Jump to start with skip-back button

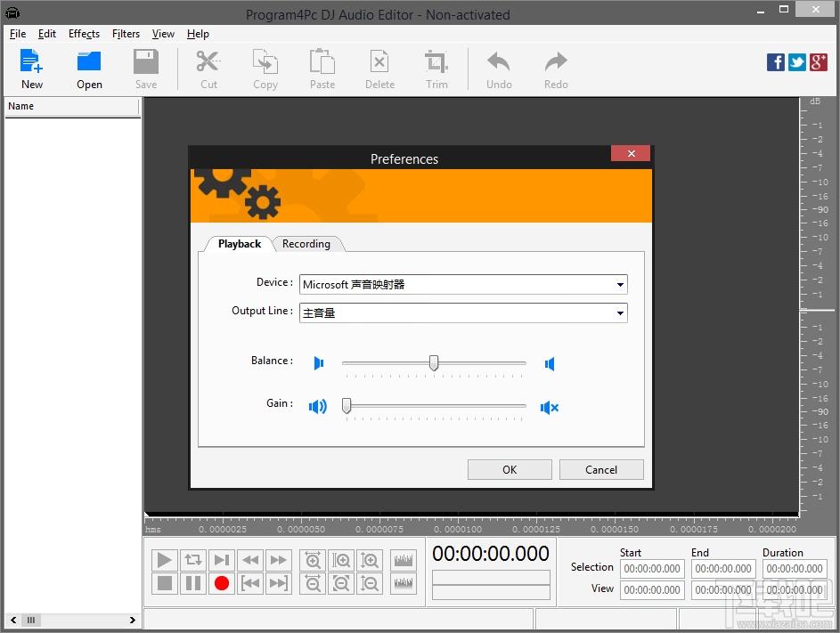click(250, 583)
